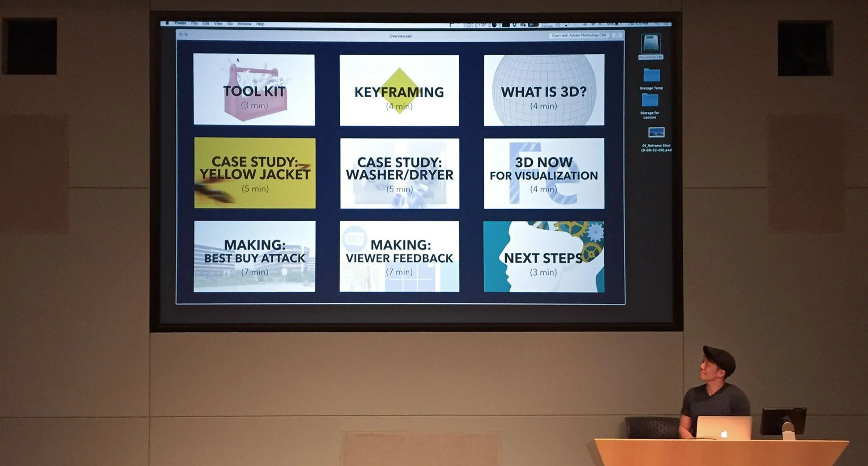Click Case Study: Yellow Jacket thumbnail
868x466 pixels.
tap(255, 173)
